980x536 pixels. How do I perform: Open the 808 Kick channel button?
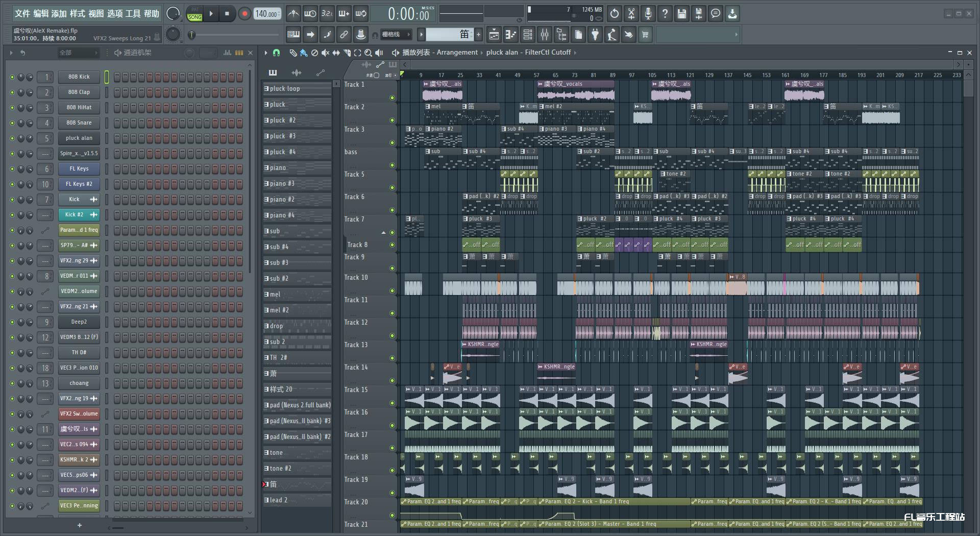79,77
